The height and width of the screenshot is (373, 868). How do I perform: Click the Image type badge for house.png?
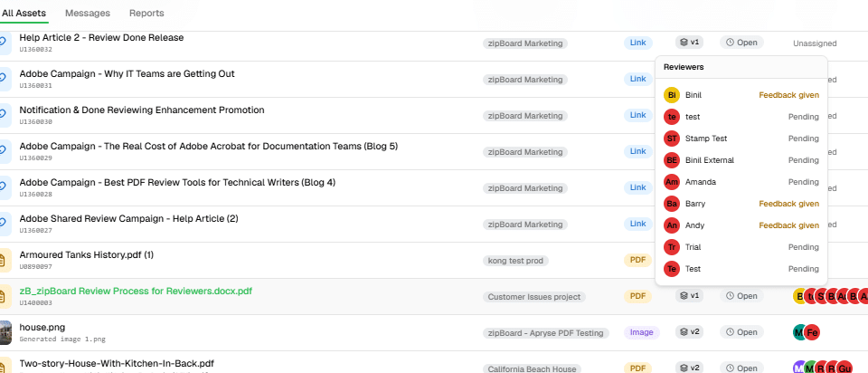pos(642,332)
